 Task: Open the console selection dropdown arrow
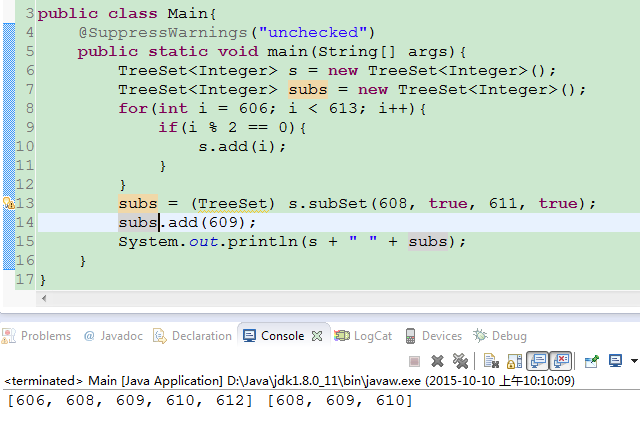coord(634,361)
